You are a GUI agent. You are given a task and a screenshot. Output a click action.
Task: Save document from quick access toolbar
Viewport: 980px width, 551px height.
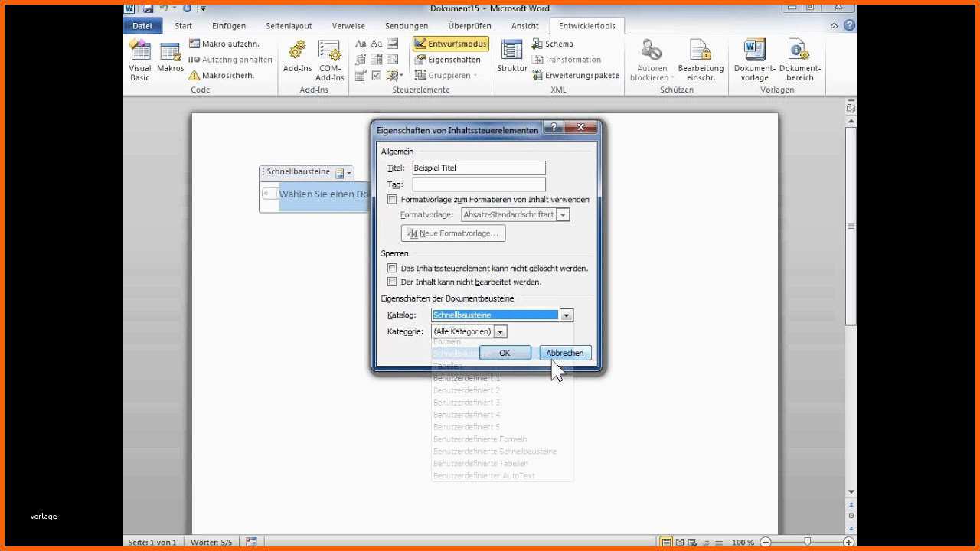[x=148, y=8]
